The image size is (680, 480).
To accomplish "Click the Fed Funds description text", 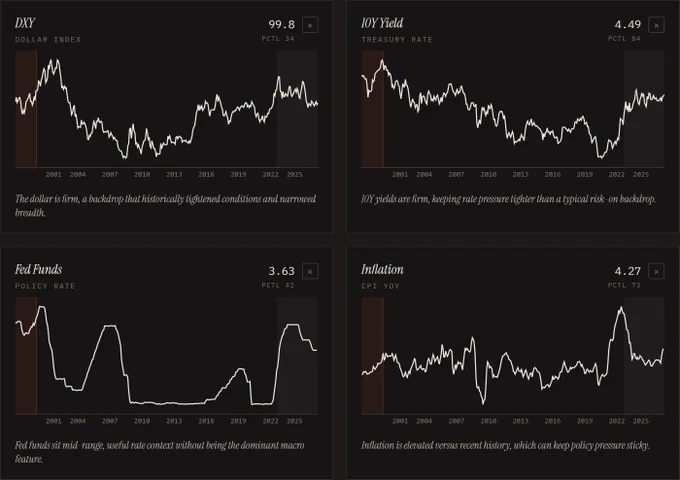I will coord(160,452).
